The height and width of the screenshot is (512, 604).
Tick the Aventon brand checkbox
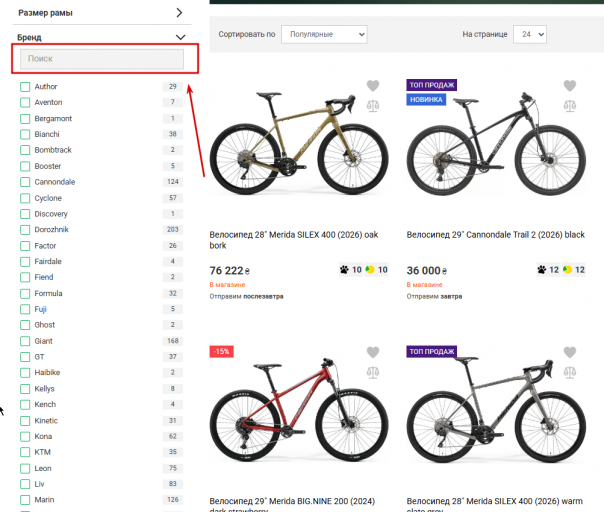pos(25,102)
